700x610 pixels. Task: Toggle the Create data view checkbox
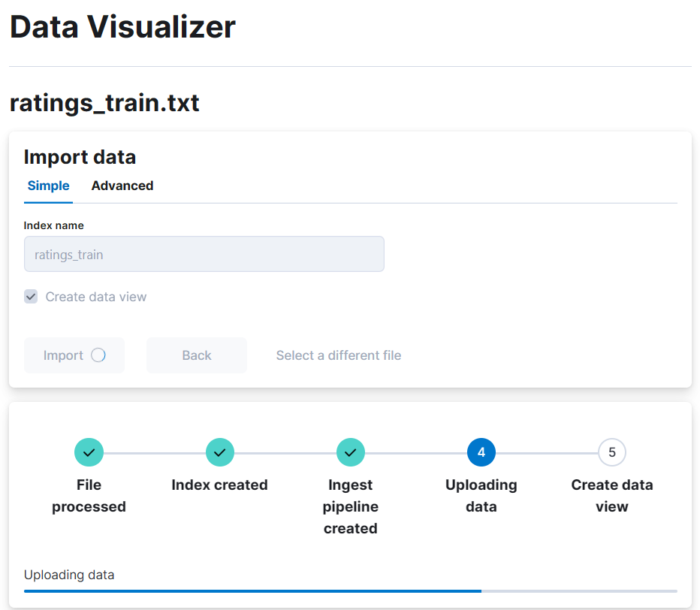click(x=31, y=297)
